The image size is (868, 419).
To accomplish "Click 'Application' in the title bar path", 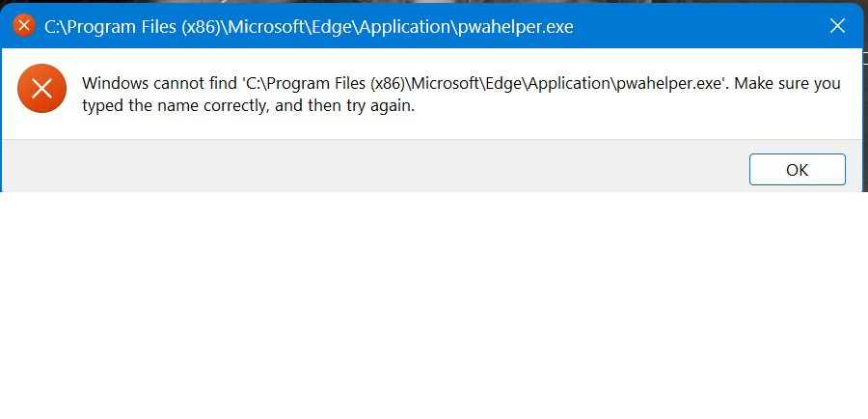I will coord(399,27).
